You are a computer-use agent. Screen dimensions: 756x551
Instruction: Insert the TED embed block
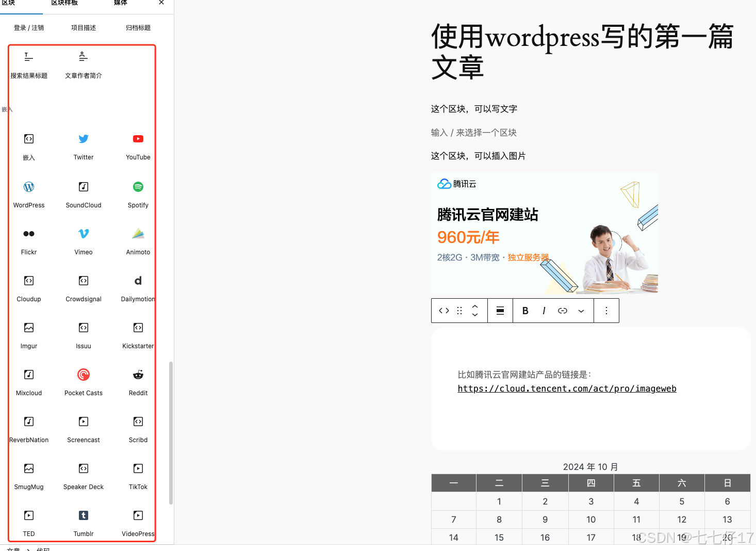[29, 523]
